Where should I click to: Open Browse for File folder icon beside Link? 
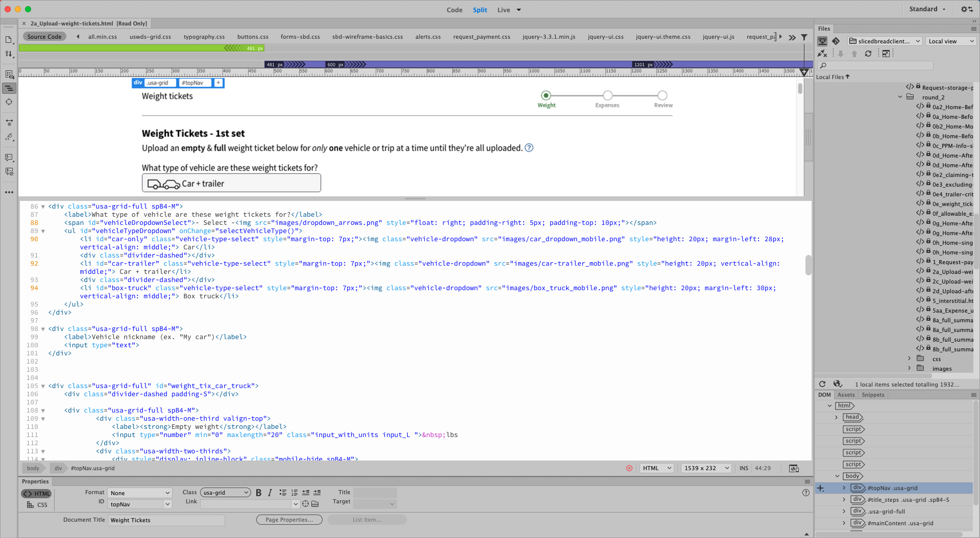click(314, 504)
